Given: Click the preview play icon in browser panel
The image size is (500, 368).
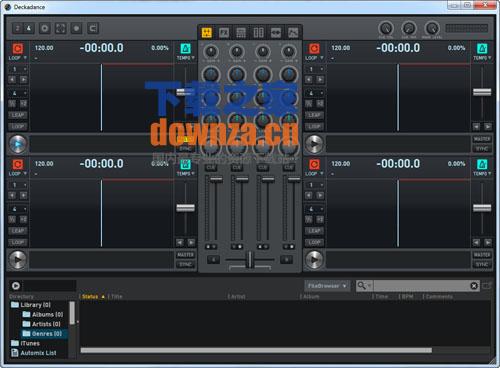Looking at the screenshot, I should tap(16, 286).
